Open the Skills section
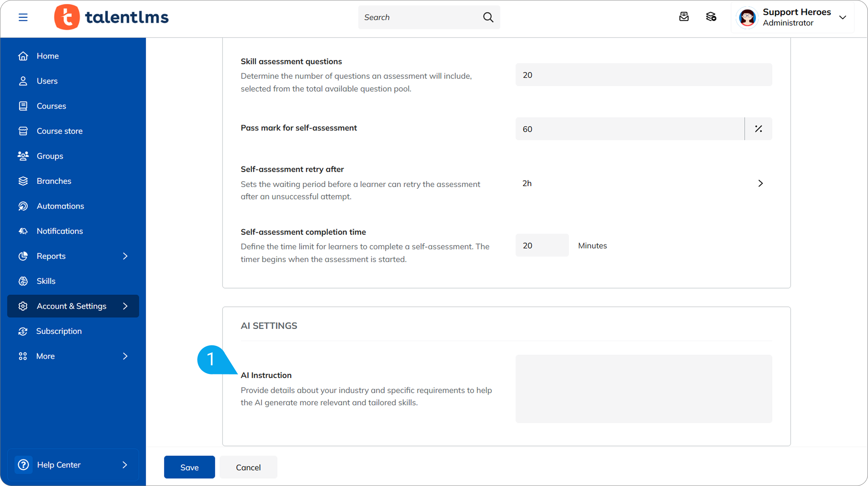 [x=46, y=281]
